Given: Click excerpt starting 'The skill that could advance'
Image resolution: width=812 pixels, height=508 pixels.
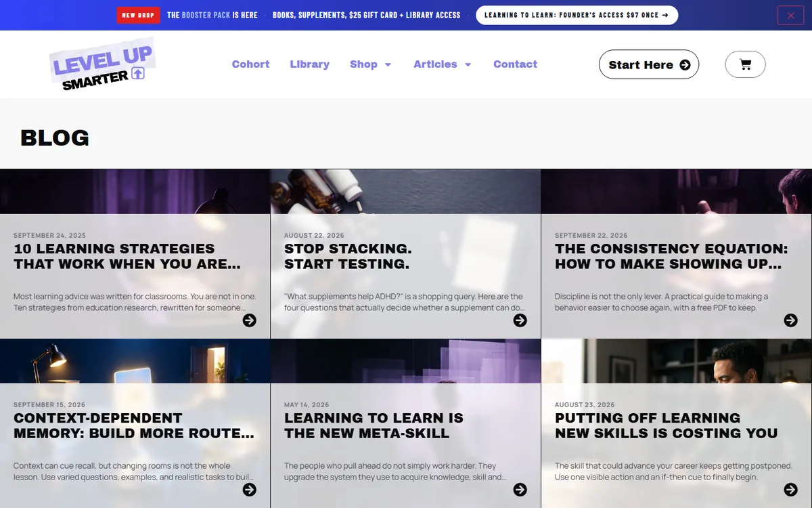Looking at the screenshot, I should 673,471.
